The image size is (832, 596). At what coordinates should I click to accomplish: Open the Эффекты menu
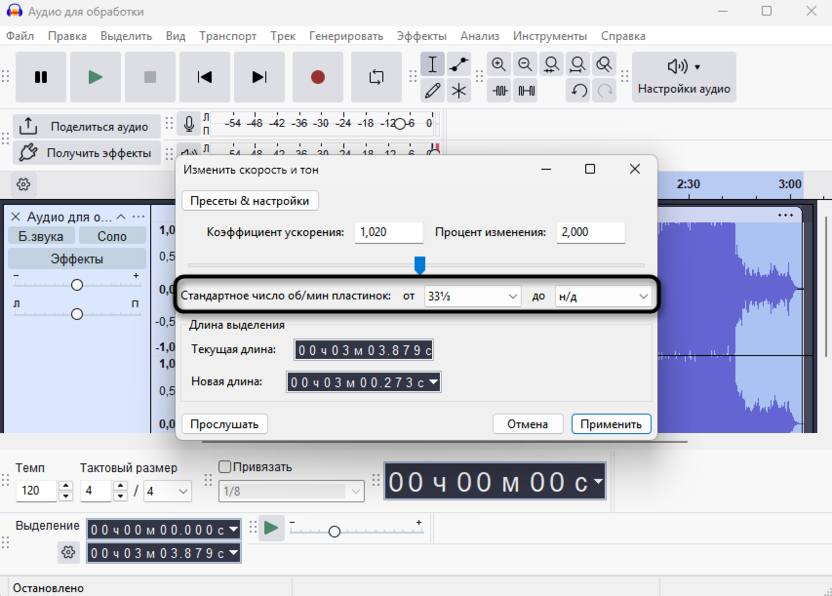point(421,36)
